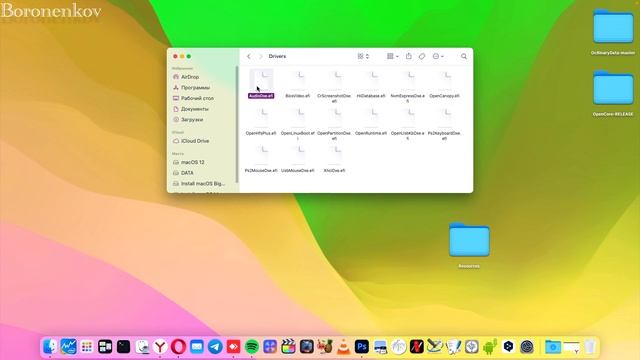Open the Android robot app in dock
Image resolution: width=640 pixels, height=360 pixels.
(490, 347)
